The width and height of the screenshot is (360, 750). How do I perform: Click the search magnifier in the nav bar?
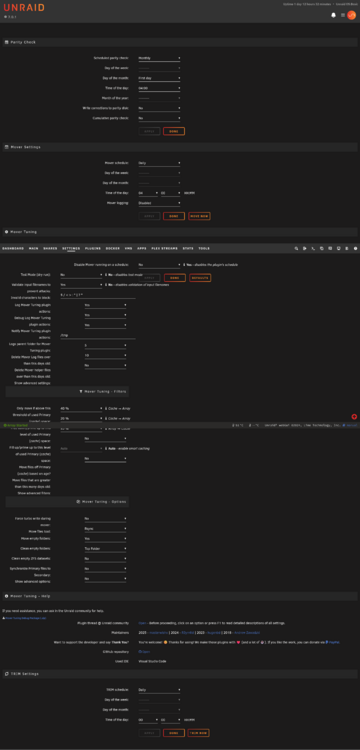pos(296,249)
